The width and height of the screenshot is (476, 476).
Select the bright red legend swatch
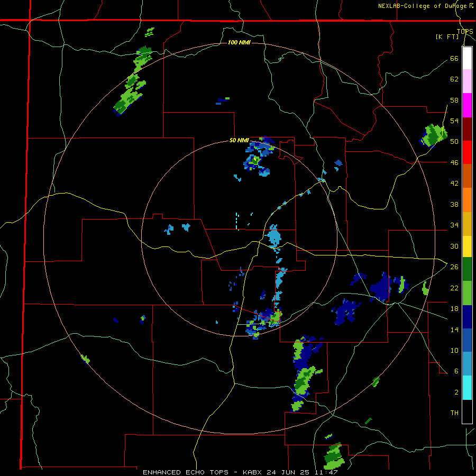[467, 152]
